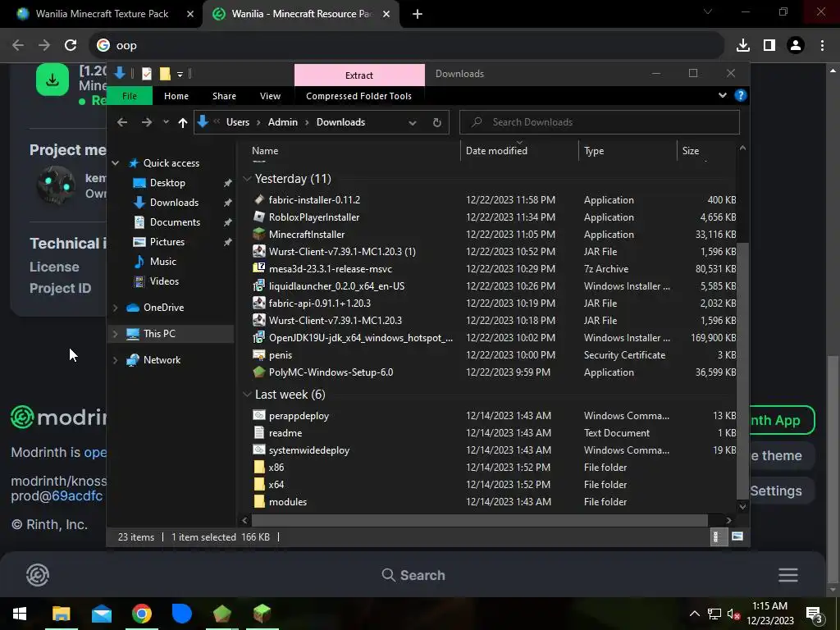Click the Explorer back arrow
Viewport: 840px width, 630px height.
click(x=122, y=123)
